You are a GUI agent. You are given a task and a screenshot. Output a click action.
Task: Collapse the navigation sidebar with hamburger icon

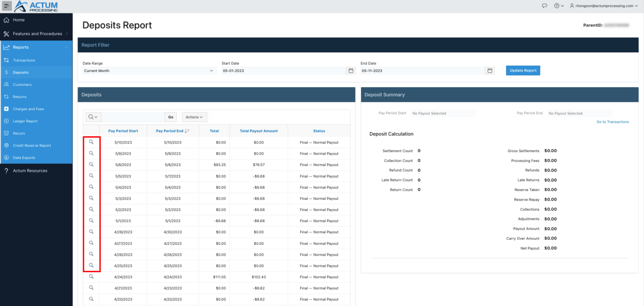(x=6, y=5)
